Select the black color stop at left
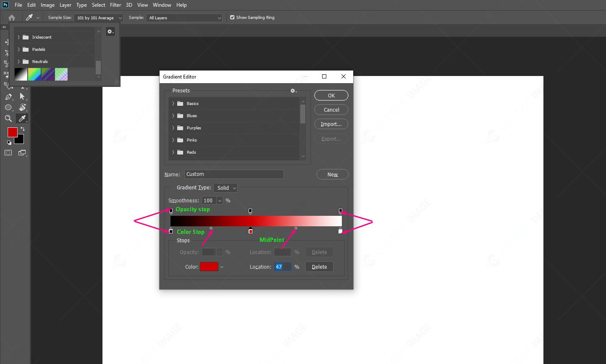 click(x=171, y=231)
